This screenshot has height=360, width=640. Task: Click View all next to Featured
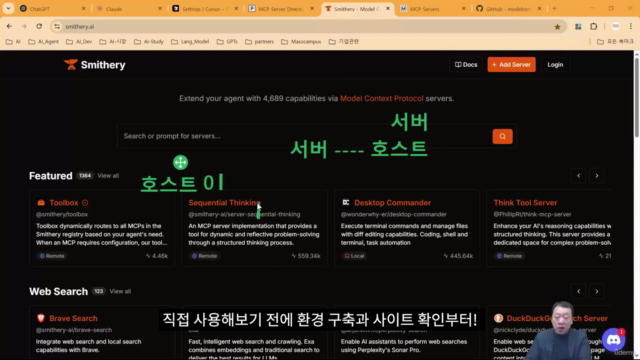coord(108,176)
